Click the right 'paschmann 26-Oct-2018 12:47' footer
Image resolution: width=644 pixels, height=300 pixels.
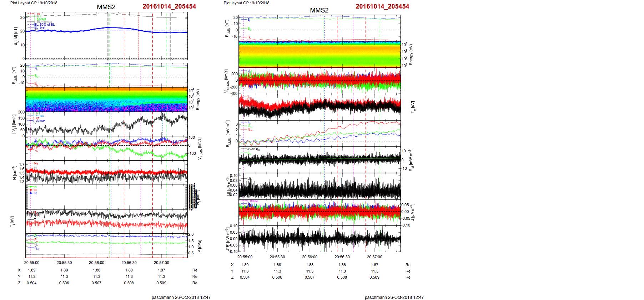[394, 297]
